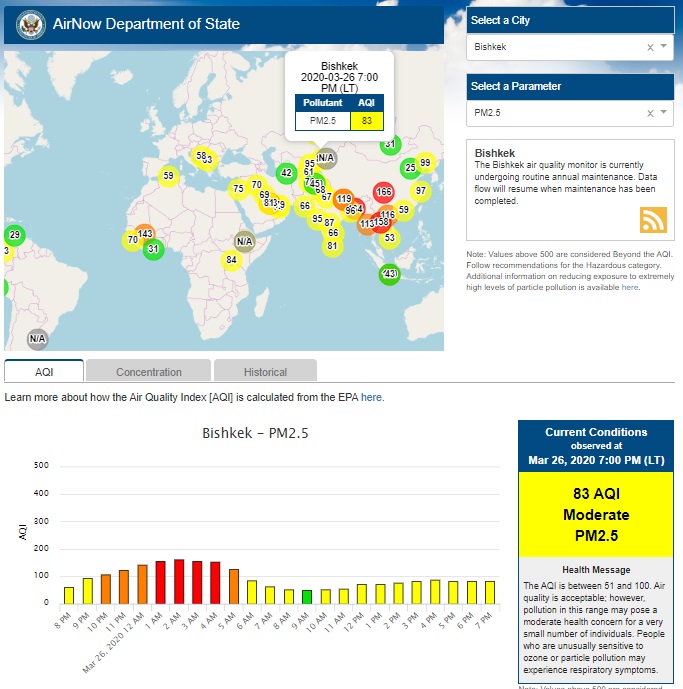Open the Historical tab
Image resolution: width=683 pixels, height=689 pixels.
pos(265,372)
